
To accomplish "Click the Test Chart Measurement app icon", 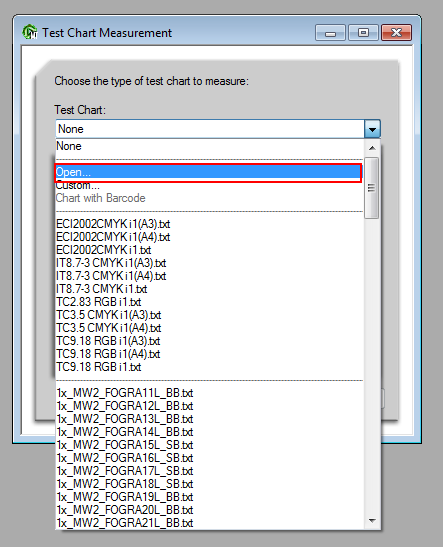I will coord(30,32).
